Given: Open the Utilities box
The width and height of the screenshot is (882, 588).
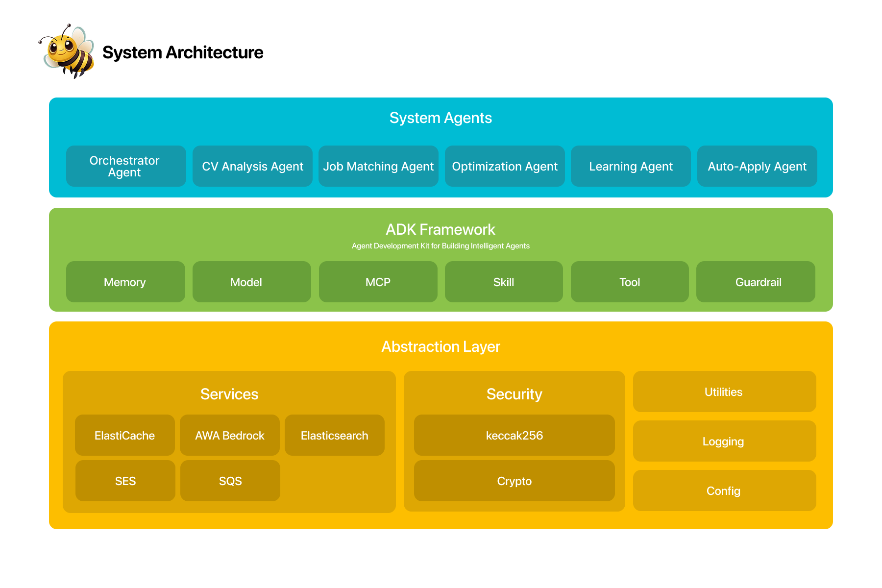Looking at the screenshot, I should 725,392.
